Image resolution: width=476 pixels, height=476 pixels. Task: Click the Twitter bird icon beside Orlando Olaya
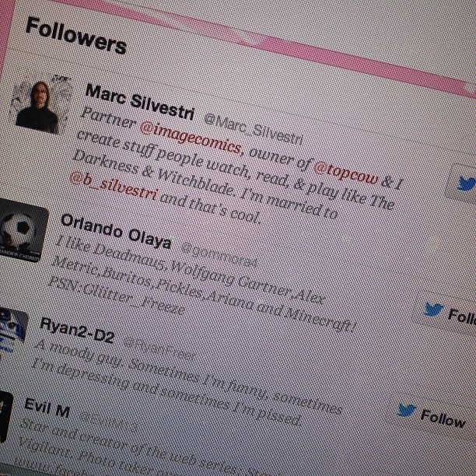[x=434, y=309]
